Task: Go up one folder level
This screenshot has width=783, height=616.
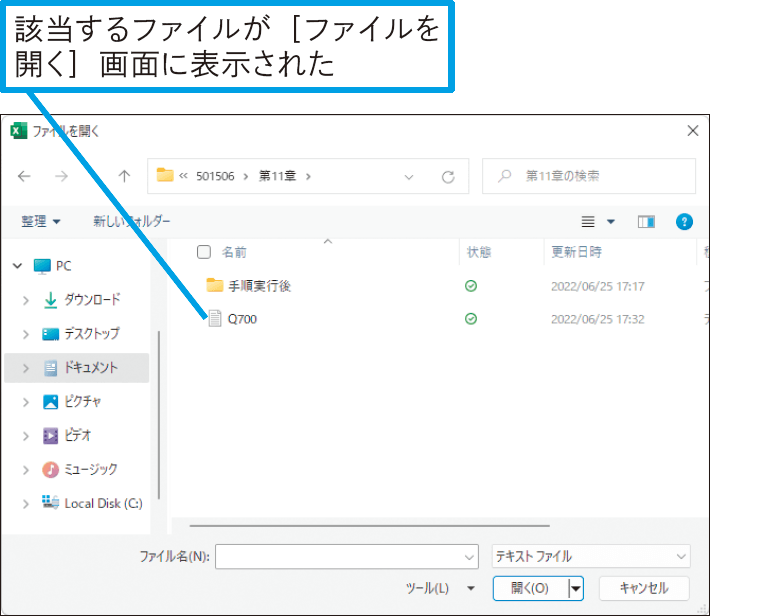Action: point(124,176)
